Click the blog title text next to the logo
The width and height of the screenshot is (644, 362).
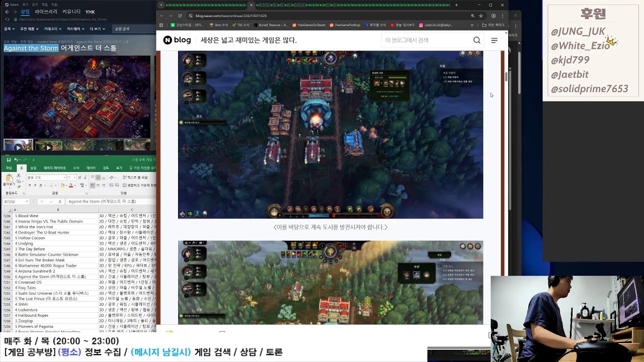[x=249, y=40]
